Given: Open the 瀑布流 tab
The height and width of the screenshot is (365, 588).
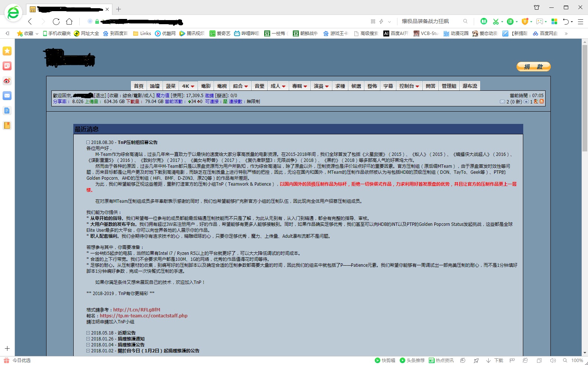Looking at the screenshot, I should click(x=470, y=86).
